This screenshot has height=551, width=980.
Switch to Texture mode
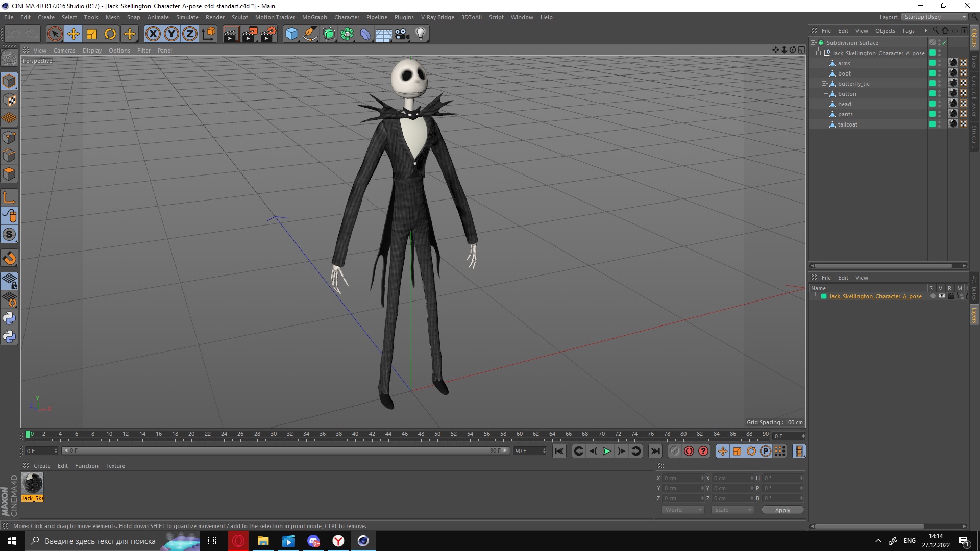[x=9, y=100]
